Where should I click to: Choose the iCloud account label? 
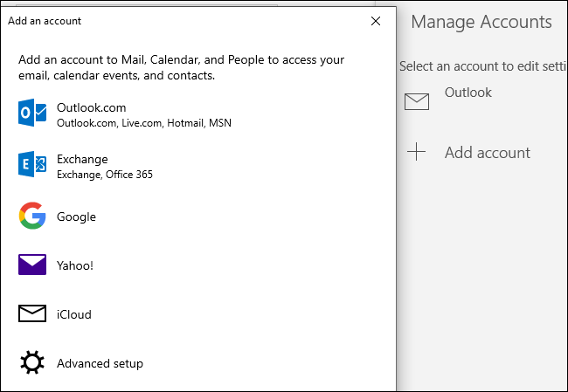(74, 314)
